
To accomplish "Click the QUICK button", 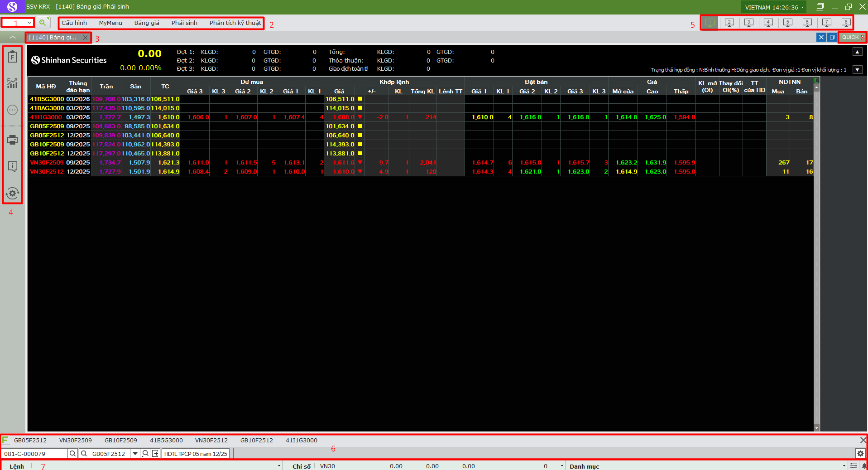I will pyautogui.click(x=850, y=37).
